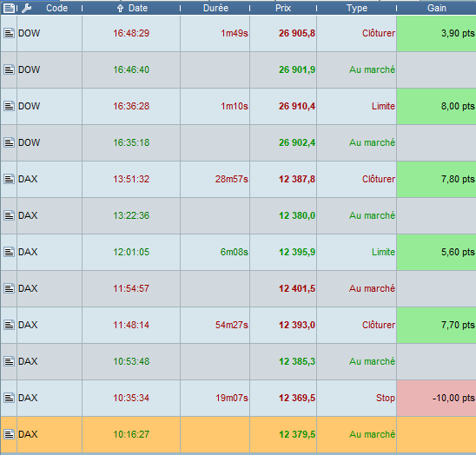Open the wrench settings icon in the header
Screen dimensions: 476x455
tap(27, 8)
